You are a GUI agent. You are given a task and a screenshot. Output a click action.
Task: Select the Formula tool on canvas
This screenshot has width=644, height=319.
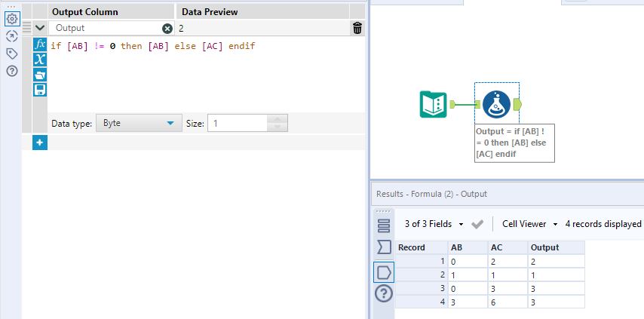(x=494, y=104)
